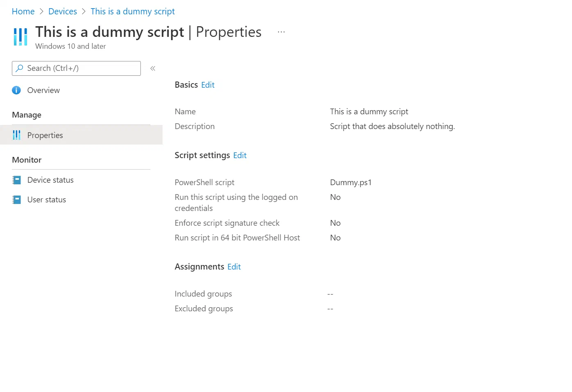Click the User status notebook icon

(16, 199)
